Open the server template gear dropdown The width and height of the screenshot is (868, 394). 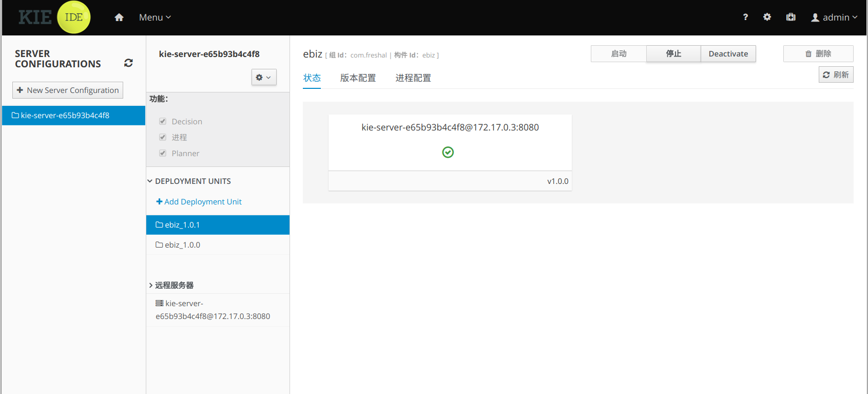tap(264, 77)
